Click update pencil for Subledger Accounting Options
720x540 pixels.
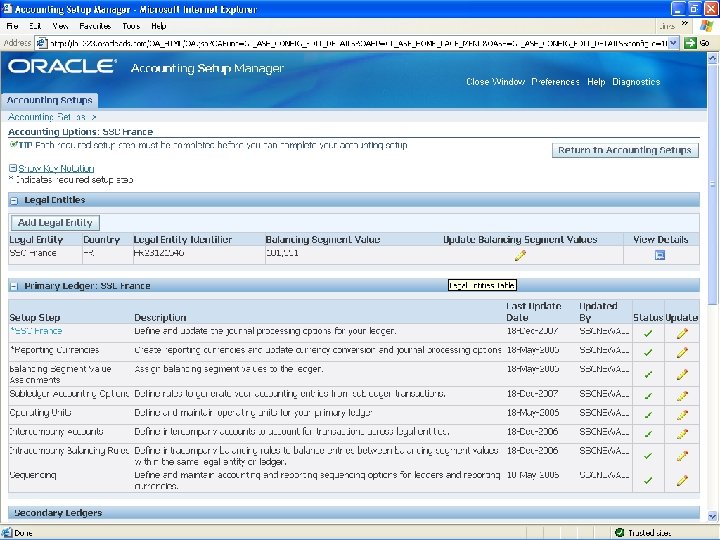[682, 396]
